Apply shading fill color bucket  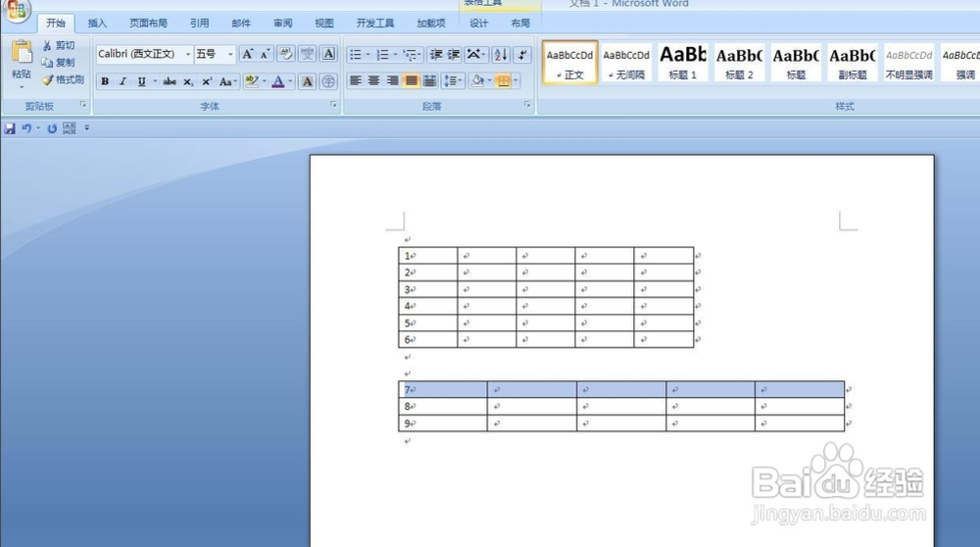[477, 80]
